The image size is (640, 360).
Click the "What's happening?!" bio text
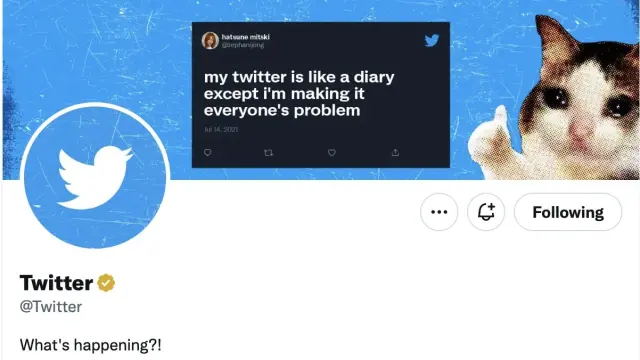91,345
